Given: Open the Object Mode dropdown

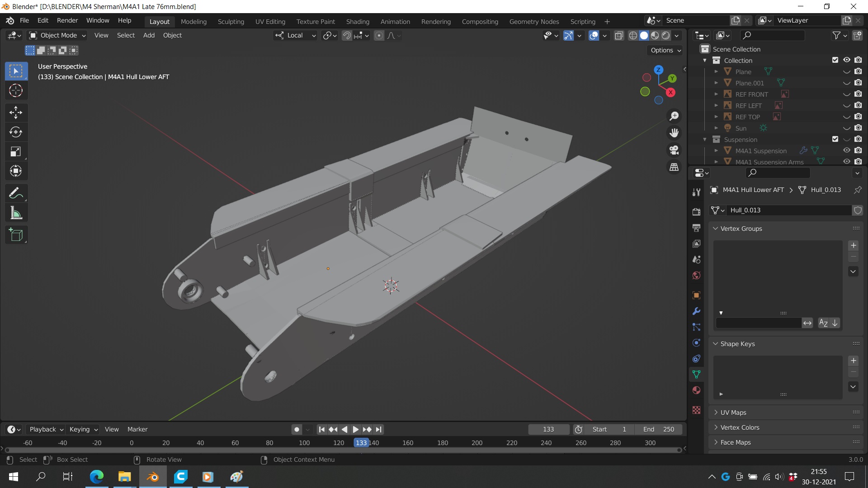Looking at the screenshot, I should pos(57,36).
